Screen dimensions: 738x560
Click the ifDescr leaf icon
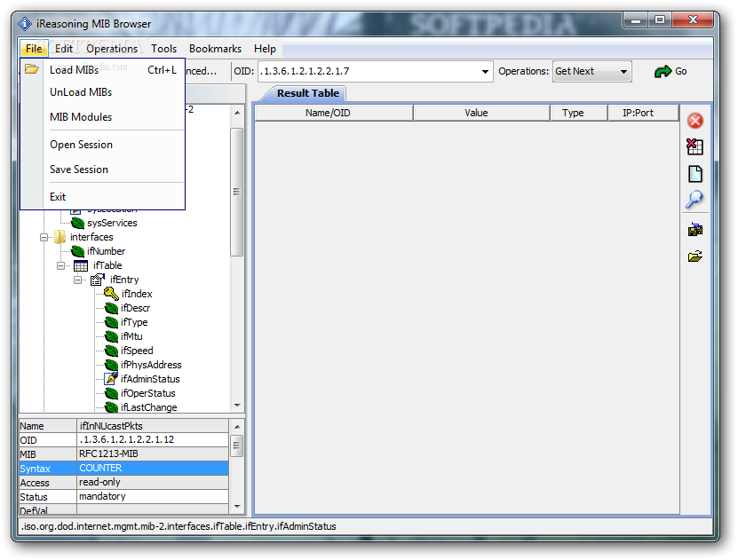point(111,308)
